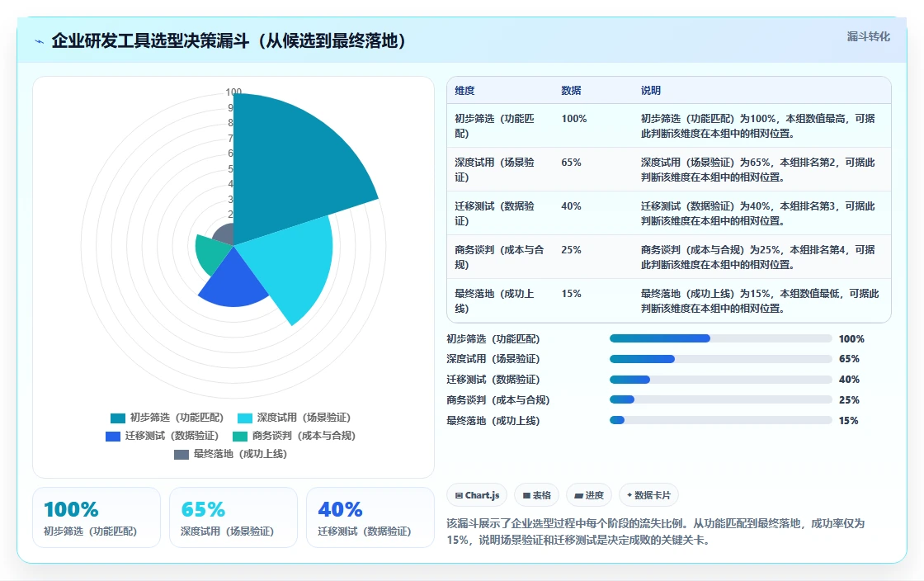Click the 100% cell in the table
The height and width of the screenshot is (581, 924).
pos(574,119)
